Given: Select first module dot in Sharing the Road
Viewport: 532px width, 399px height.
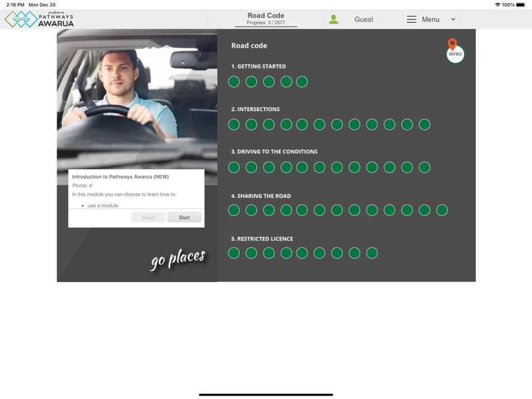Looking at the screenshot, I should click(234, 210).
